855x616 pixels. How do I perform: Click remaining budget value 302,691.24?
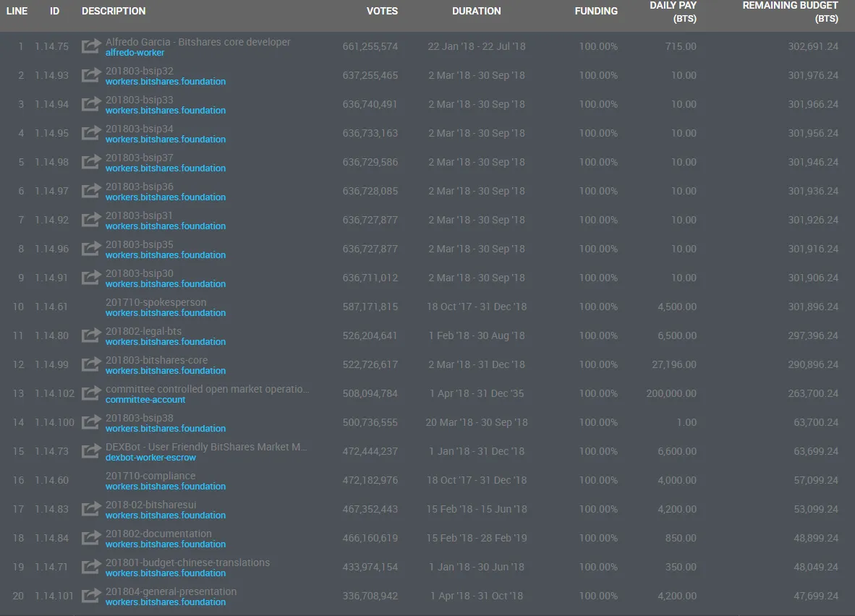click(813, 47)
